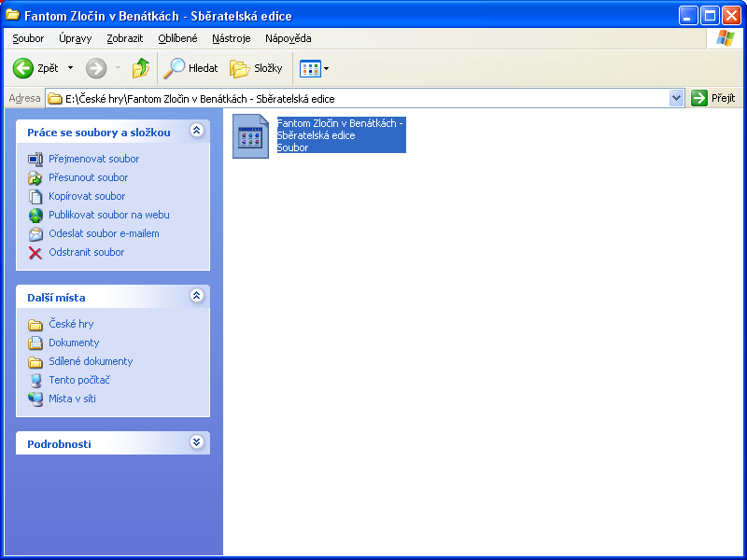Screen dimensions: 747x560
Task: Click the Windows flag logo
Action: pos(726,38)
